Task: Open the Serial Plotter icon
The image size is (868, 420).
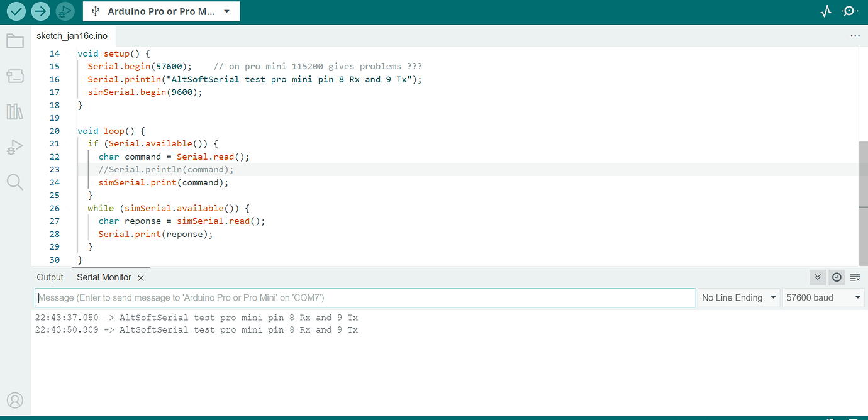Action: [x=826, y=11]
